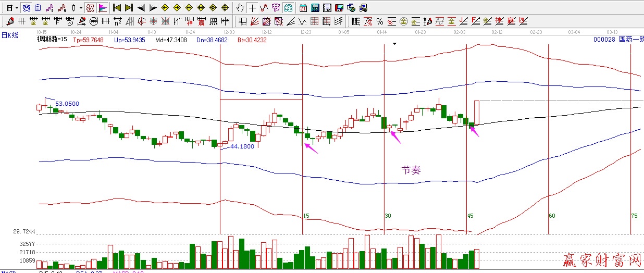The image size is (644, 273).
Task: Click the calendar date icon
Action: tap(304, 8)
